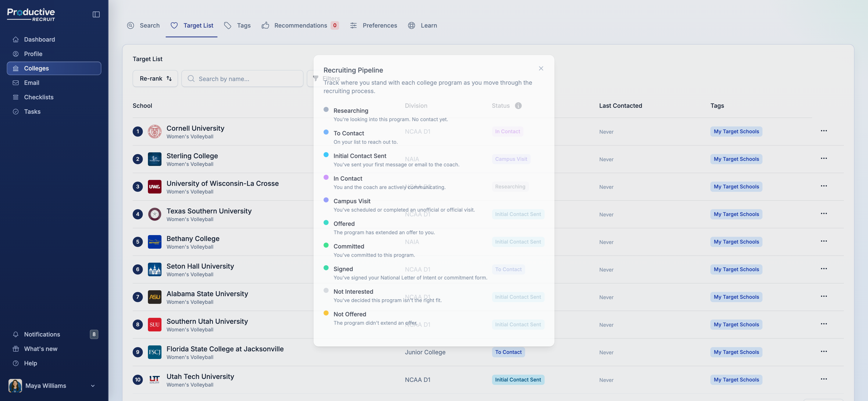Viewport: 868px width, 401px height.
Task: Click Junior College division cell
Action: click(x=425, y=352)
